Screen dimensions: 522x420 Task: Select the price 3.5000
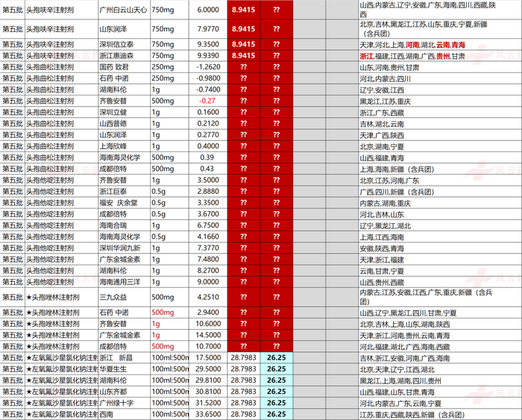tap(208, 181)
